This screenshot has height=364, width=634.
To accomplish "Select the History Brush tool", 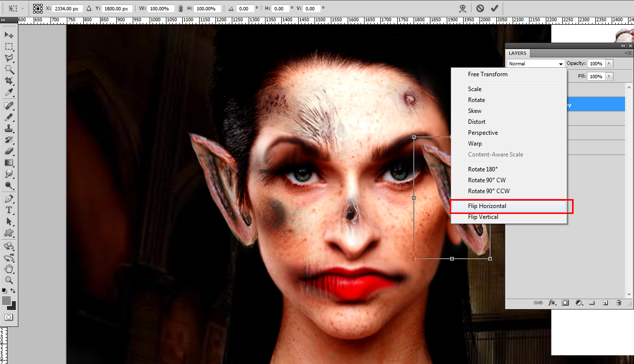I will [9, 140].
